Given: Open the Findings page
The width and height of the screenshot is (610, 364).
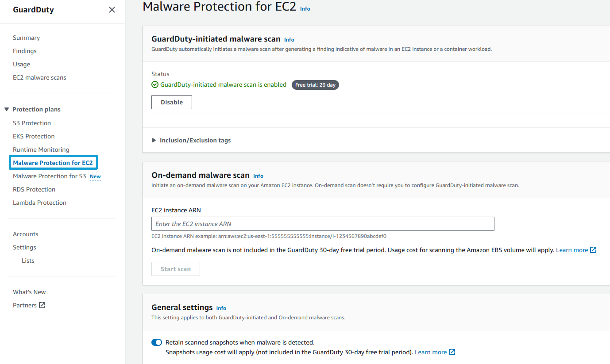Looking at the screenshot, I should (25, 51).
